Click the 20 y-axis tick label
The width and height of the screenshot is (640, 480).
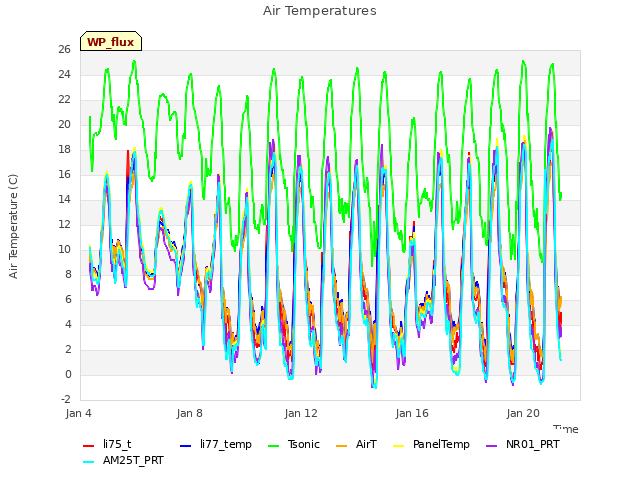coord(64,124)
